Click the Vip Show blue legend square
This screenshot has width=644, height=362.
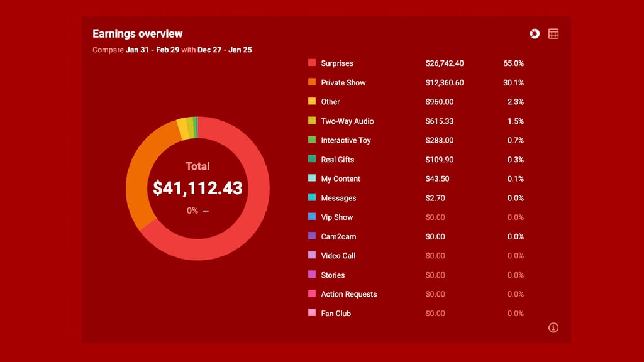(x=312, y=217)
